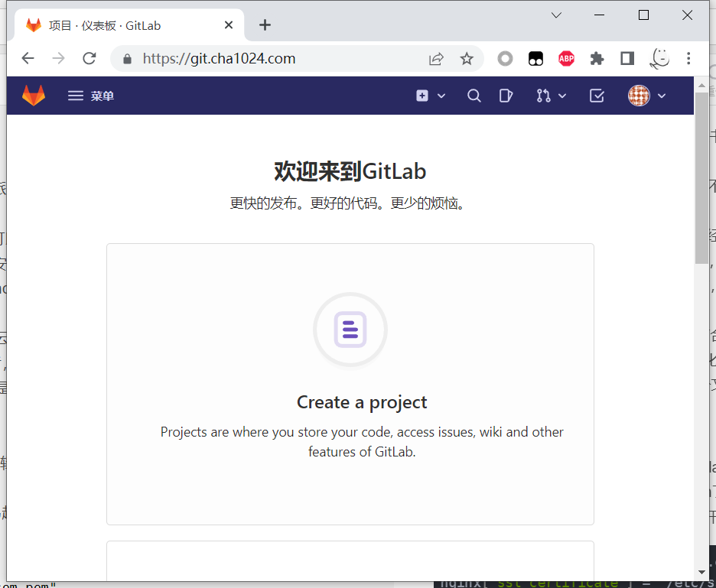
Task: Expand the create new dropdown arrow
Action: (x=441, y=96)
